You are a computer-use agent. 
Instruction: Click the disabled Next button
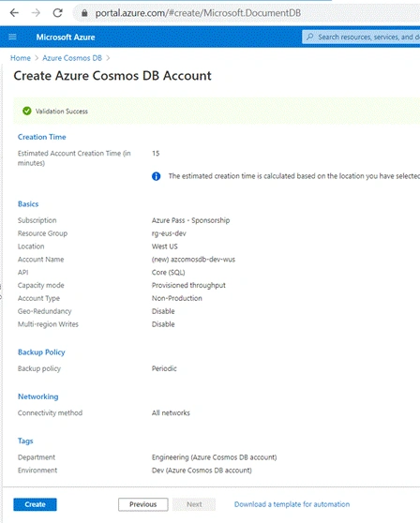[194, 504]
